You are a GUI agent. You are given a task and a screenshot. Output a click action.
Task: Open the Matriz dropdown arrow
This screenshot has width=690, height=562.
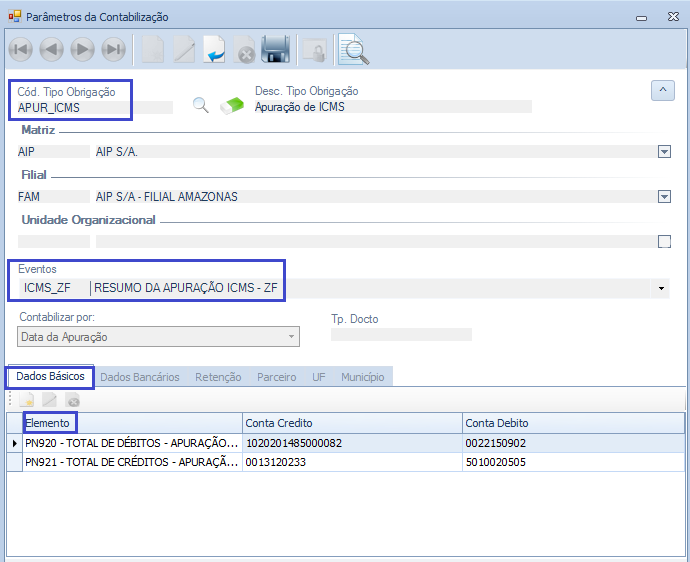(664, 152)
